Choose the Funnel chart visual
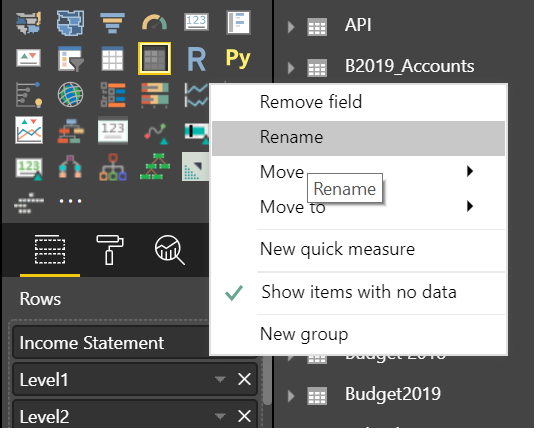This screenshot has height=446, width=558. pyautogui.click(x=112, y=23)
